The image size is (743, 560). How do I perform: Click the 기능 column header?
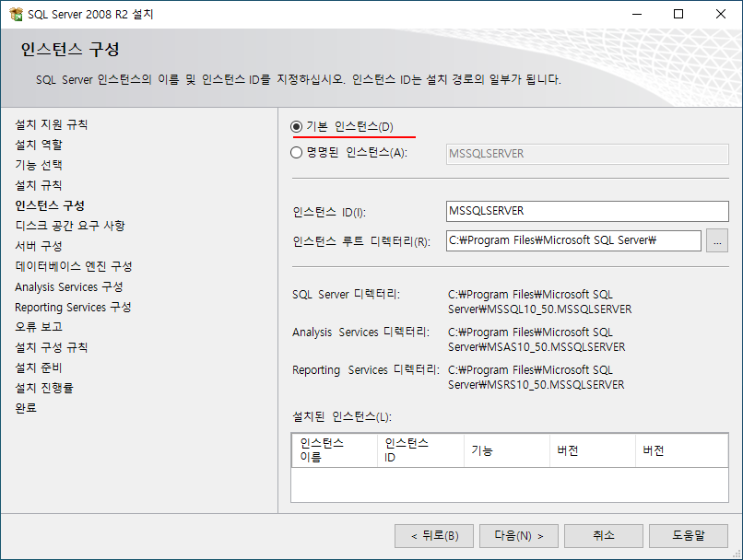coord(506,450)
